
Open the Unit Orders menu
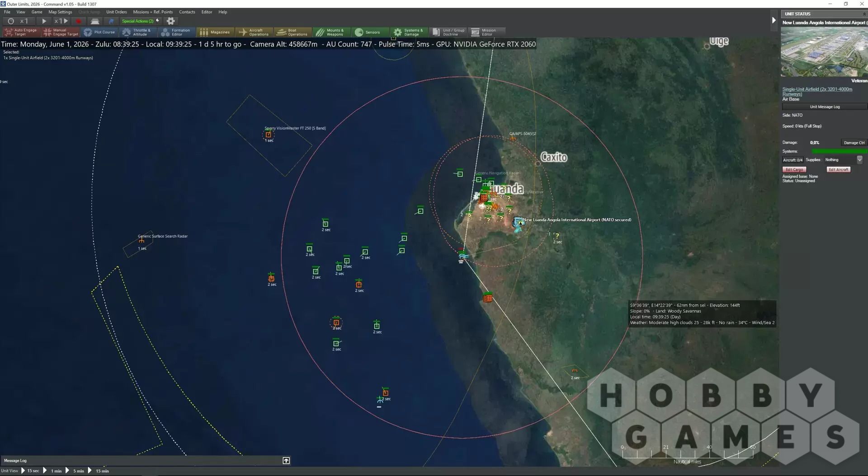pyautogui.click(x=117, y=12)
